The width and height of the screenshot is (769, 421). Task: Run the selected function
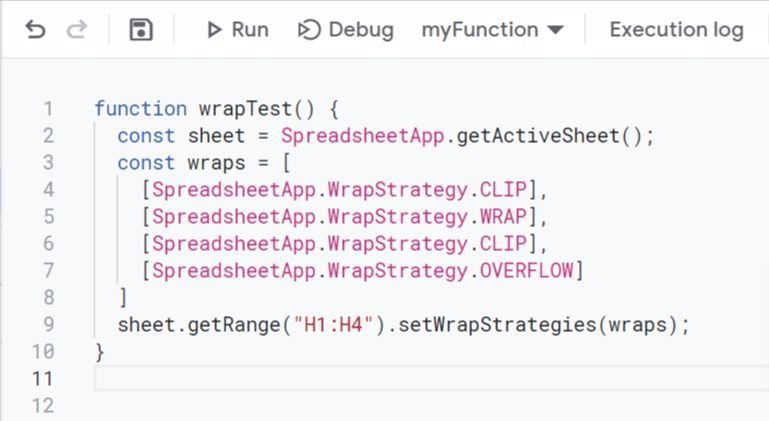coord(237,30)
